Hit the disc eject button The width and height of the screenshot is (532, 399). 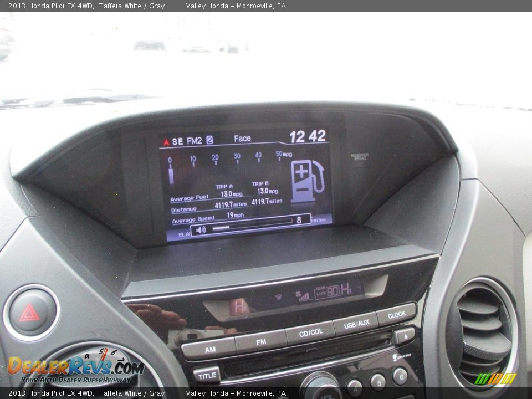coord(405,336)
